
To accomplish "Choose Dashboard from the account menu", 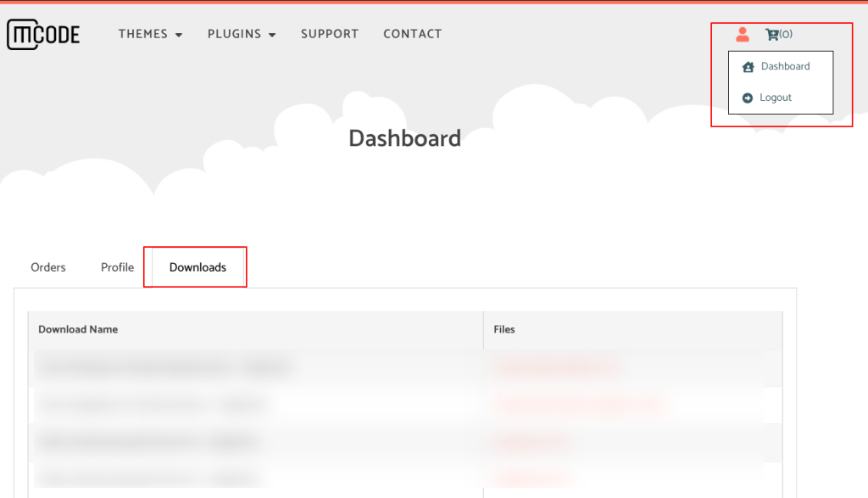I will [785, 66].
